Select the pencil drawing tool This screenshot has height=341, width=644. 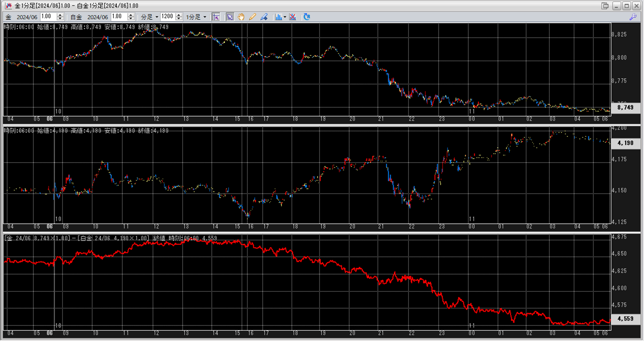pyautogui.click(x=252, y=17)
